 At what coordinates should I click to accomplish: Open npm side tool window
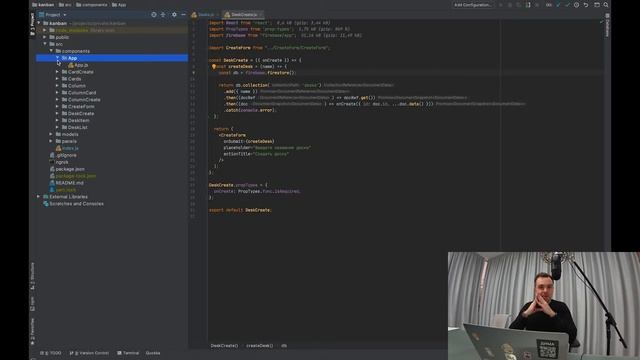[x=33, y=303]
